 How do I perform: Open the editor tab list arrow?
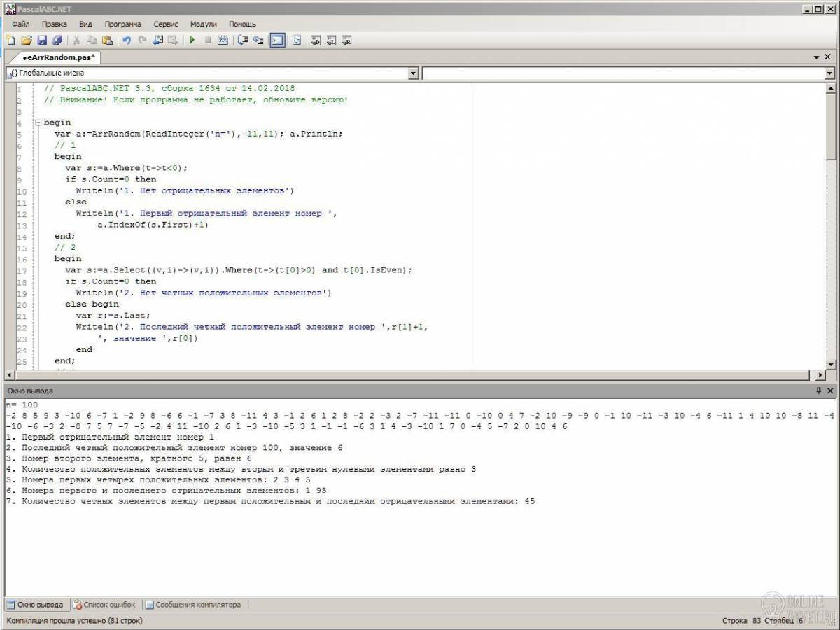tap(817, 57)
